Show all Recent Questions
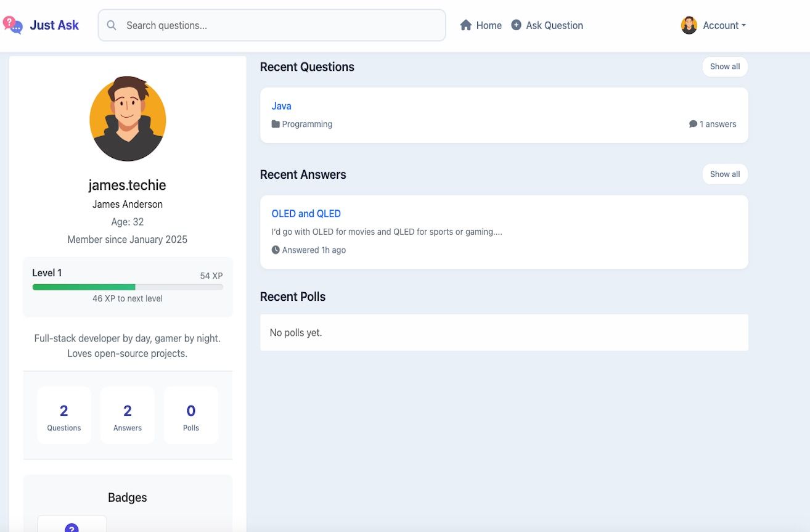This screenshot has height=532, width=810. pos(725,67)
